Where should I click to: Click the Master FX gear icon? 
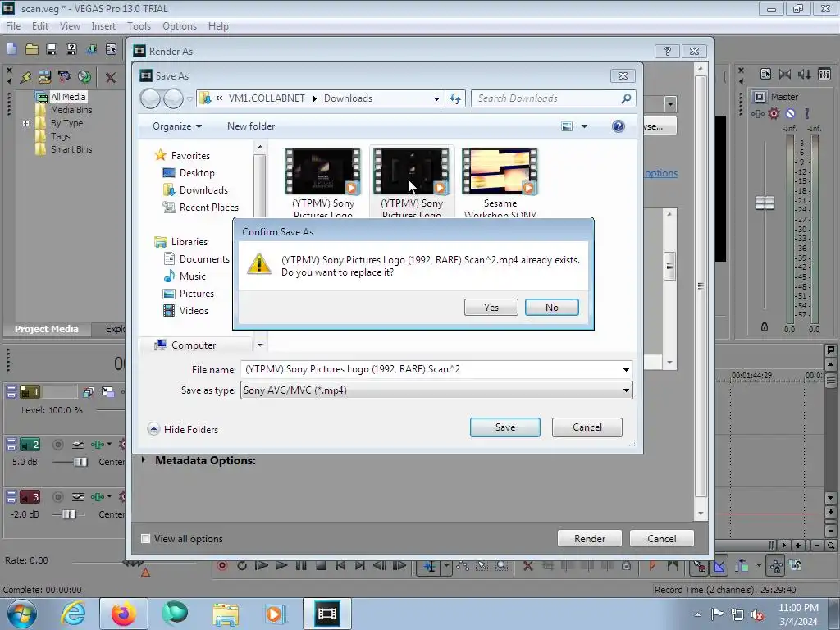(x=774, y=113)
